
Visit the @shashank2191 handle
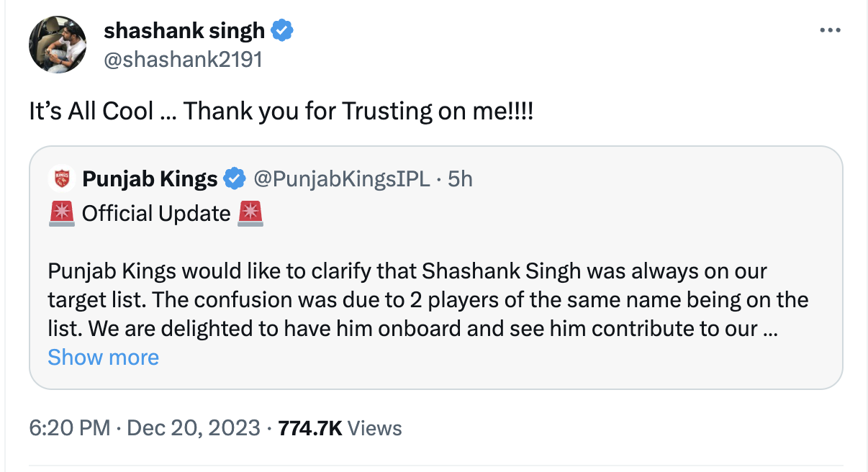[x=183, y=59]
